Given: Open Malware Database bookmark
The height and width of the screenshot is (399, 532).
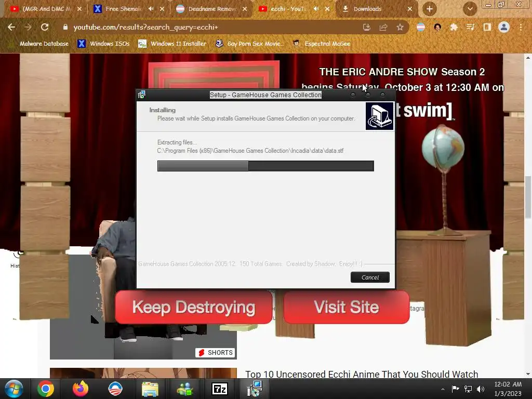Looking at the screenshot, I should pos(39,44).
